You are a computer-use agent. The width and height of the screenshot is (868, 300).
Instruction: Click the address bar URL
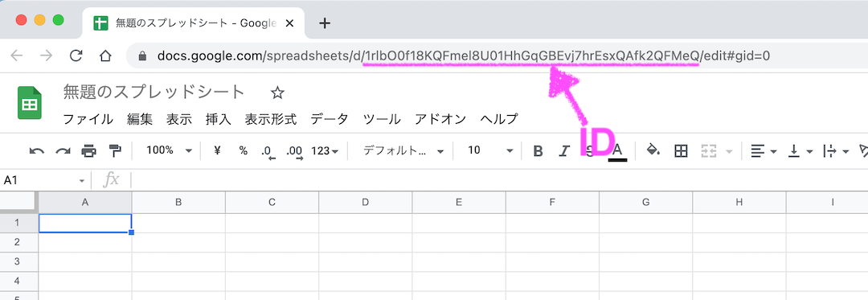[x=464, y=56]
